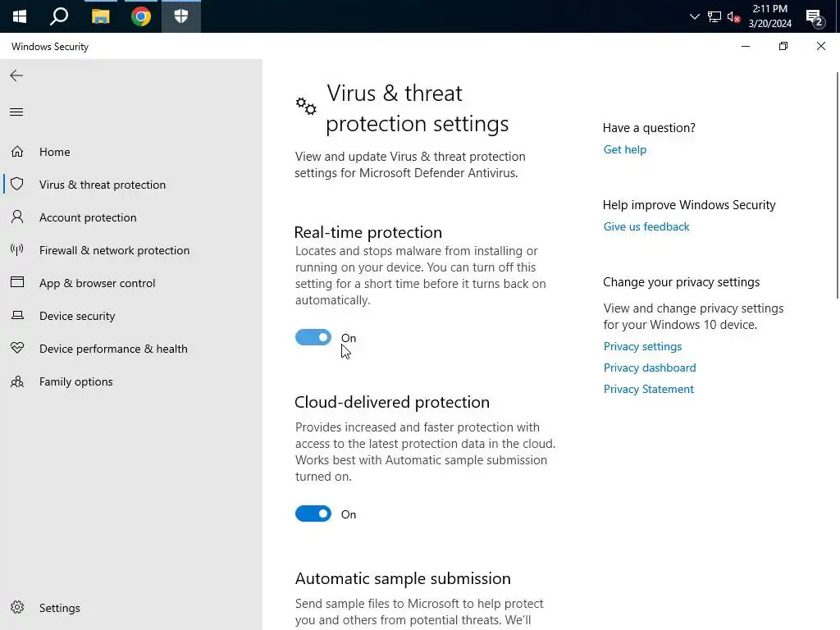Open the Give us feedback link
The height and width of the screenshot is (630, 840).
pos(646,226)
